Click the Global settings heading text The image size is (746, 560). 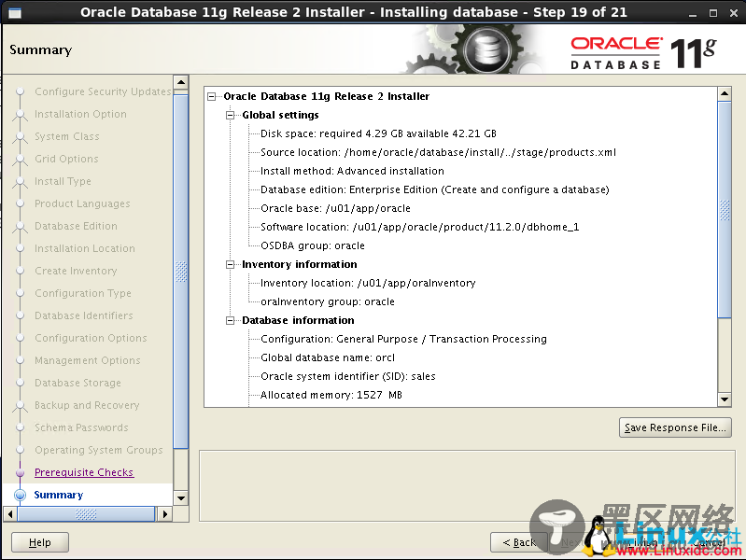click(x=280, y=115)
